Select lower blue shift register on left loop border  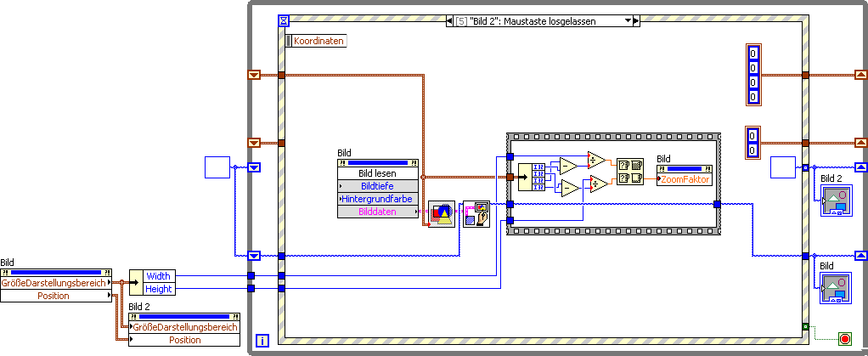[x=254, y=255]
